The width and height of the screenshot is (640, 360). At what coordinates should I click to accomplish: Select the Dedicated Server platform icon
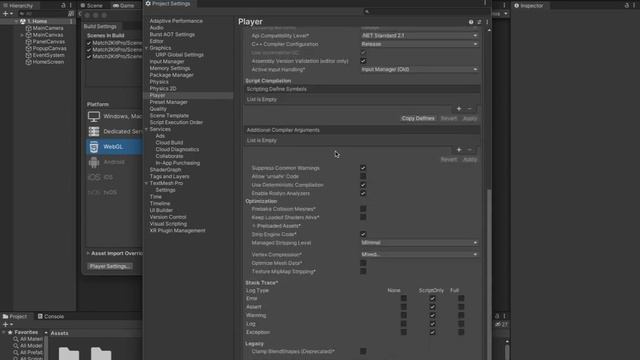(x=94, y=131)
